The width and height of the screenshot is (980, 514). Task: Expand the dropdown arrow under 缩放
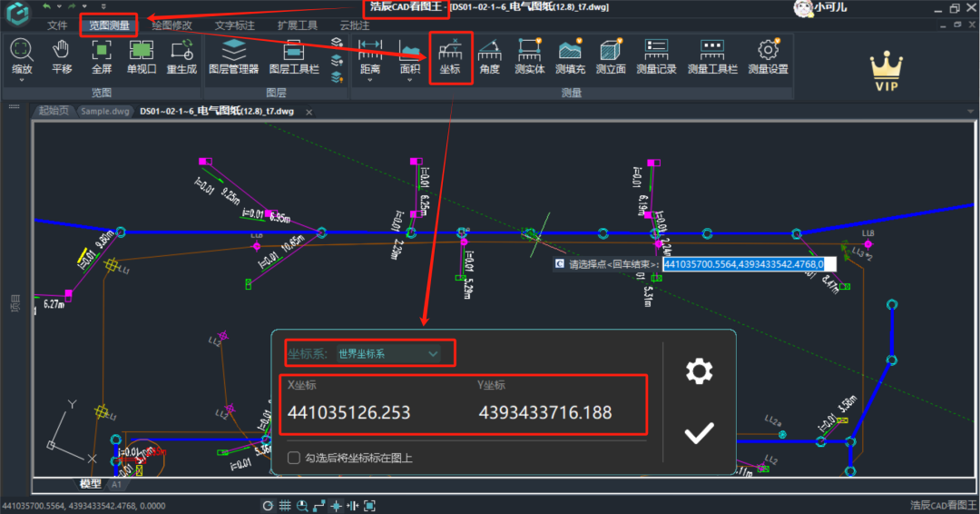tap(21, 80)
